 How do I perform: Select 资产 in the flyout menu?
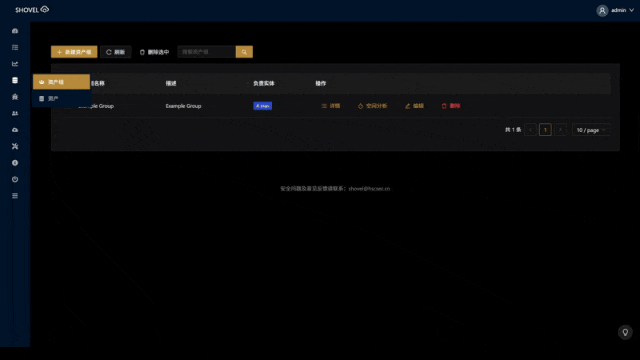(62, 99)
